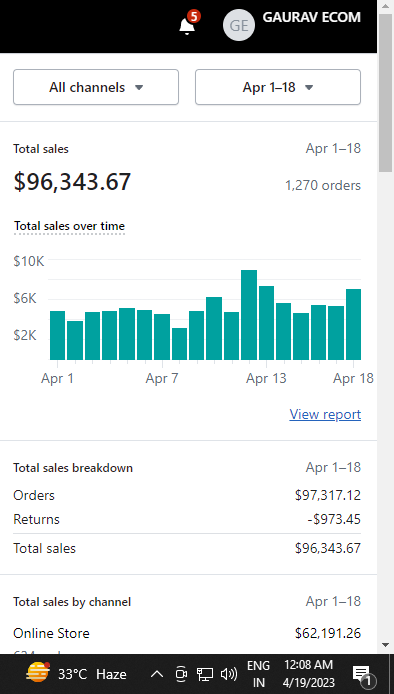This screenshot has width=394, height=694.
Task: Click the Meet Now camera tray icon
Action: pos(181,674)
